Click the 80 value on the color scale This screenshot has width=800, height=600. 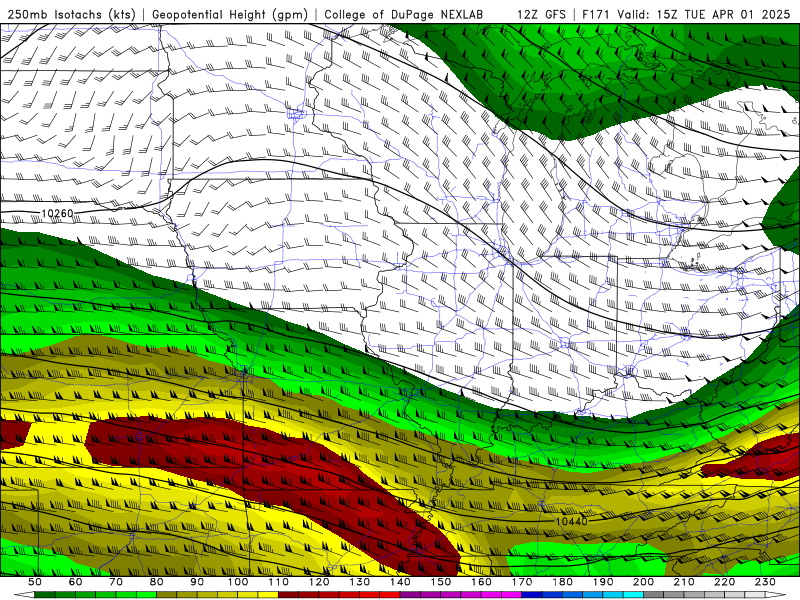point(157,582)
